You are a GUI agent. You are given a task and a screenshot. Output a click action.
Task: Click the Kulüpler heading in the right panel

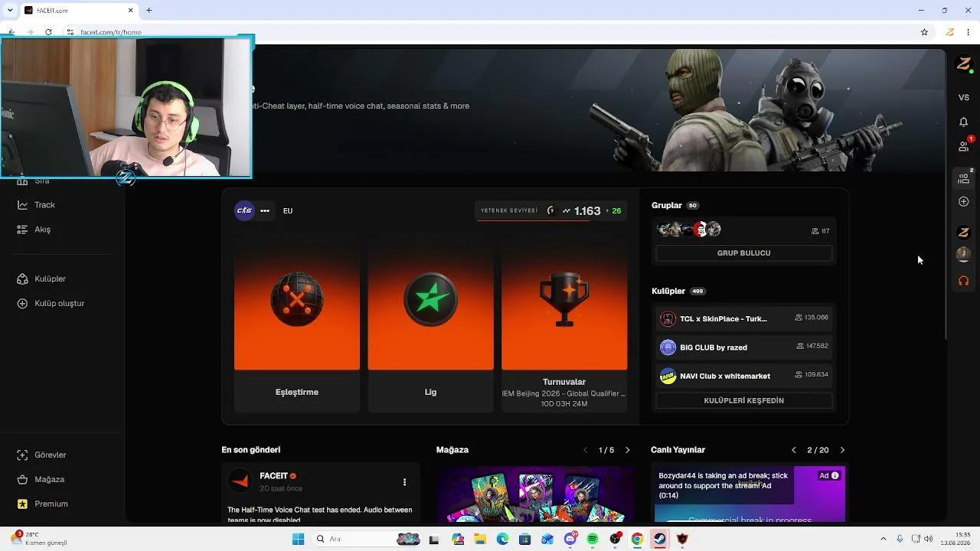click(x=668, y=291)
